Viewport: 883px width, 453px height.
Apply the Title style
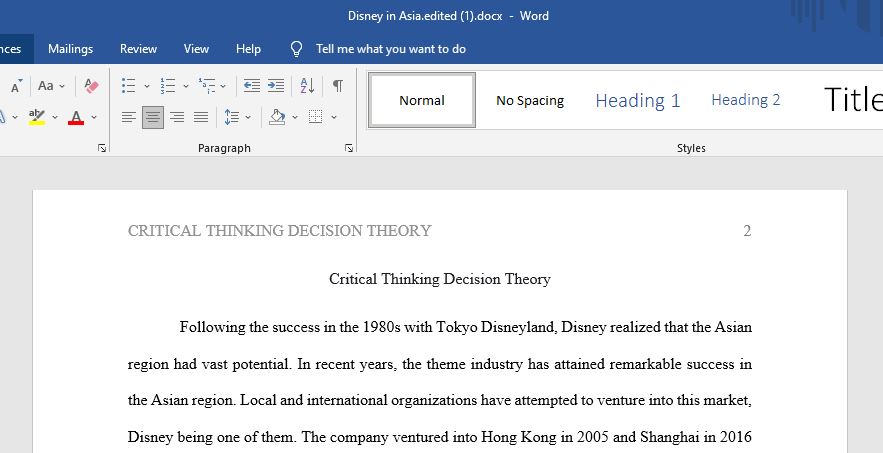(x=853, y=100)
